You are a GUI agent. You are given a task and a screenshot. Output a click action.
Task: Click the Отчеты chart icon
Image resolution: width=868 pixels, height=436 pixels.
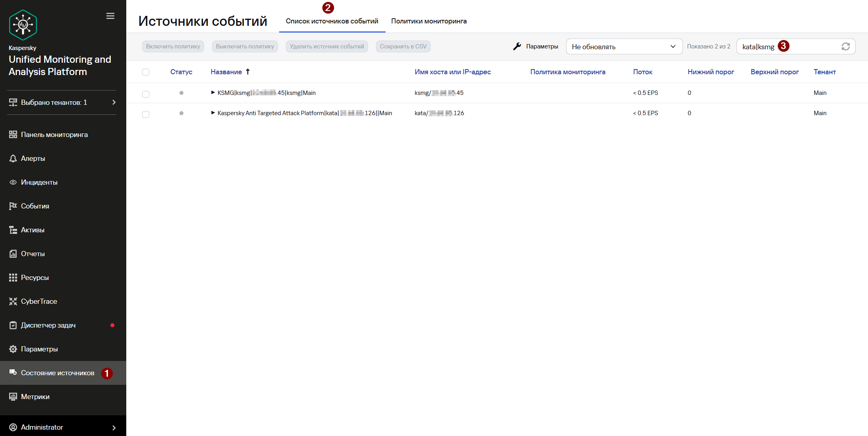[13, 254]
